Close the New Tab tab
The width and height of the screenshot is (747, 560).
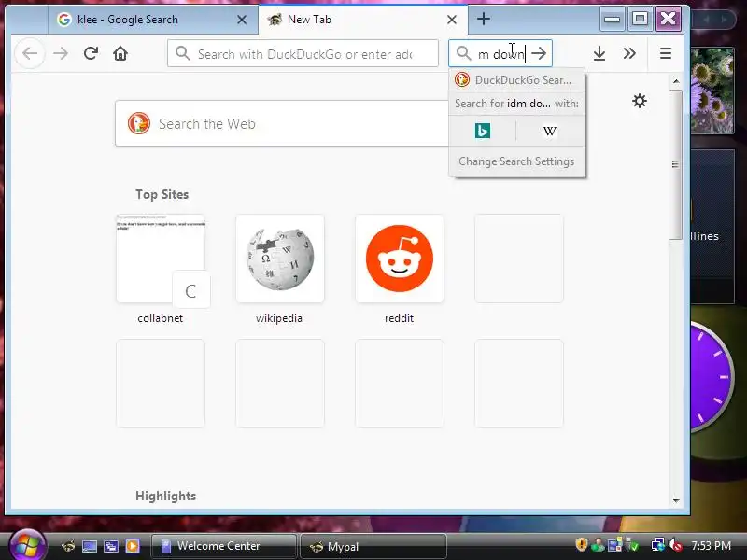pos(452,20)
